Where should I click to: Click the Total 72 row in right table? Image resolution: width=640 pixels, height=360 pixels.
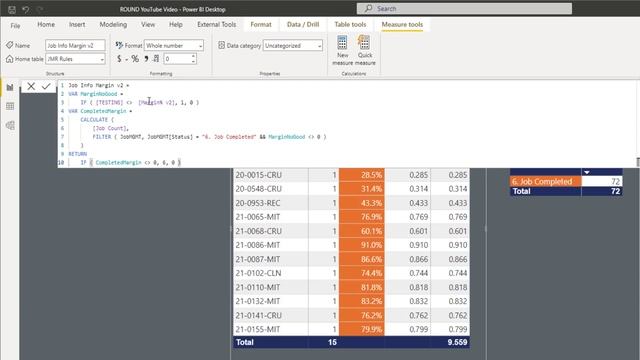click(x=566, y=191)
